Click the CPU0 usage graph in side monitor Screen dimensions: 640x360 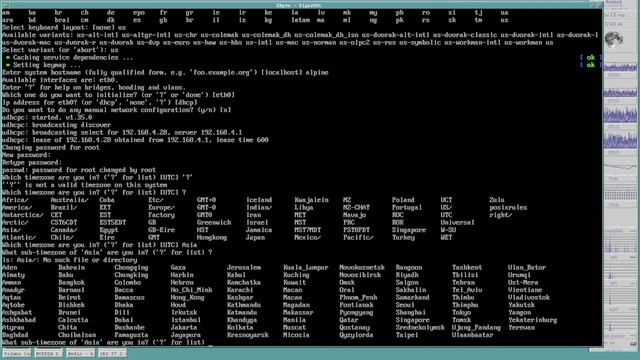620,67
